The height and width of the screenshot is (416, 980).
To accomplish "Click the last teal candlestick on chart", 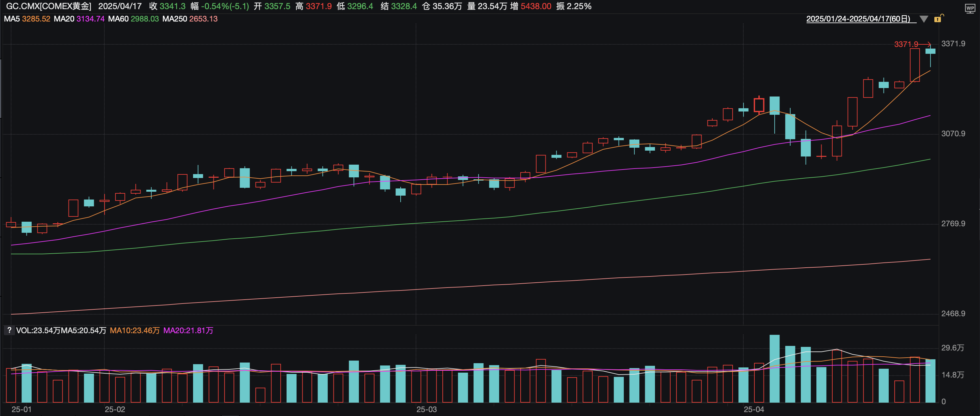I will pos(930,52).
